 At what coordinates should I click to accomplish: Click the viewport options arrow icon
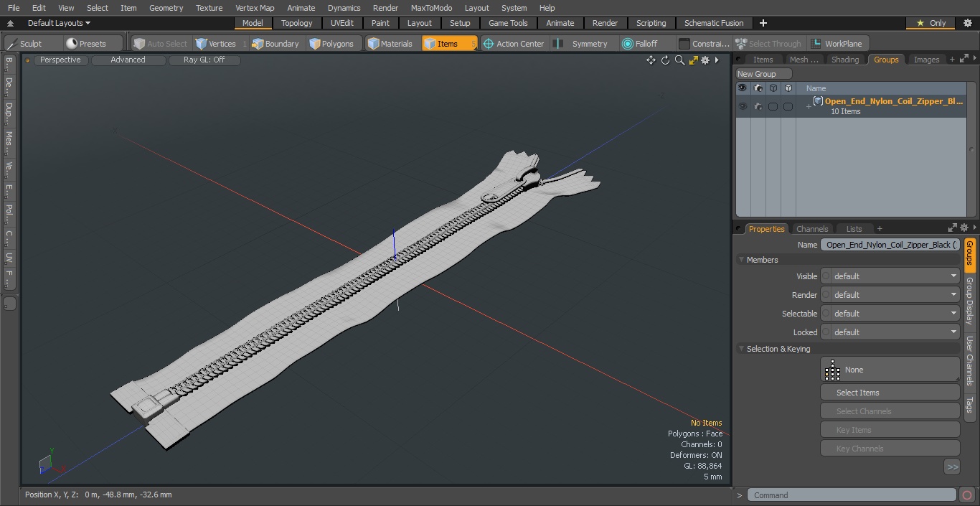(x=717, y=60)
